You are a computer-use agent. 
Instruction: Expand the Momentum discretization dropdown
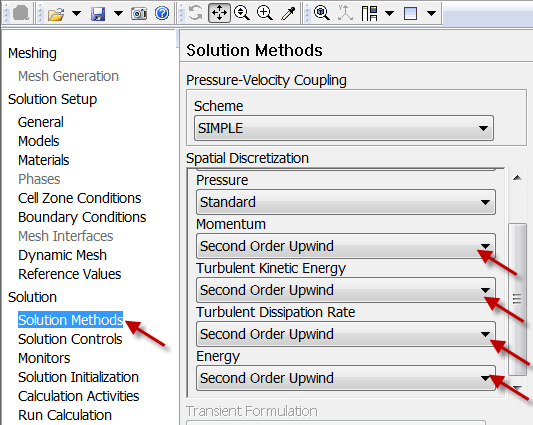346,246
